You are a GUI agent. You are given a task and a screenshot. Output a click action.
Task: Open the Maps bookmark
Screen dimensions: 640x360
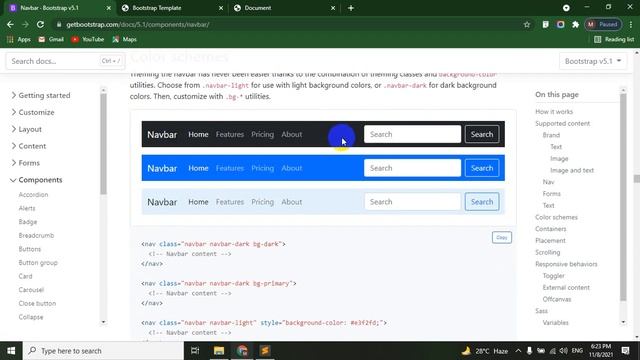[x=124, y=39]
